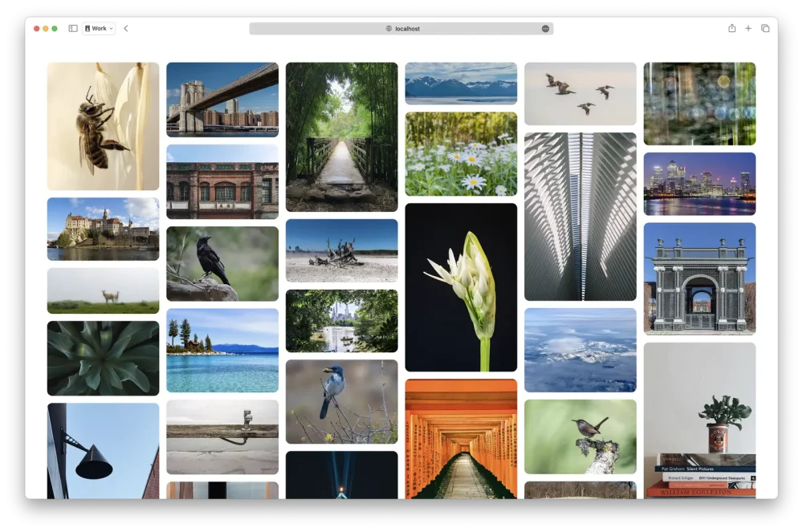Show the Safari sidebar
The height and width of the screenshot is (532, 803).
73,28
